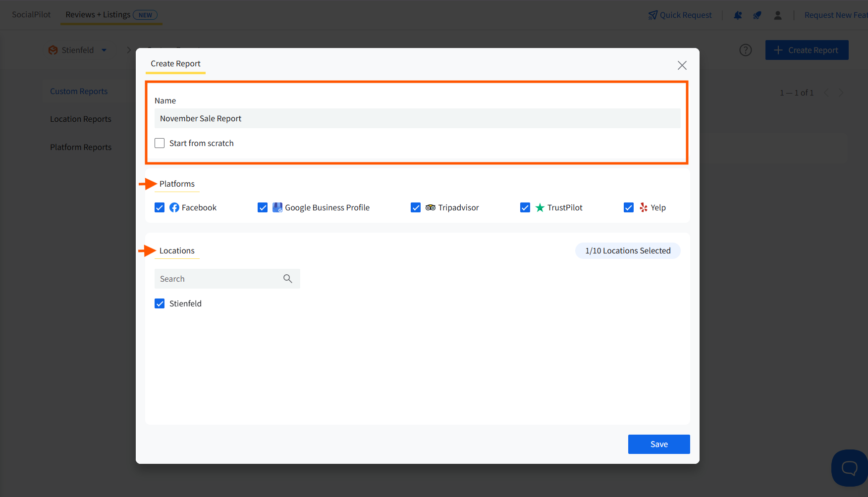The image size is (868, 497).
Task: Uncheck the Google Business Profile checkbox
Action: [x=263, y=207]
